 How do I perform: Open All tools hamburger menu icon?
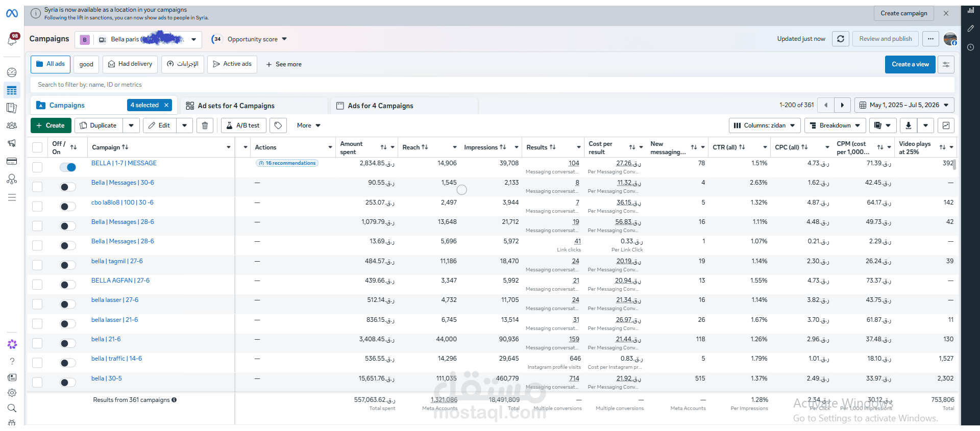(12, 197)
